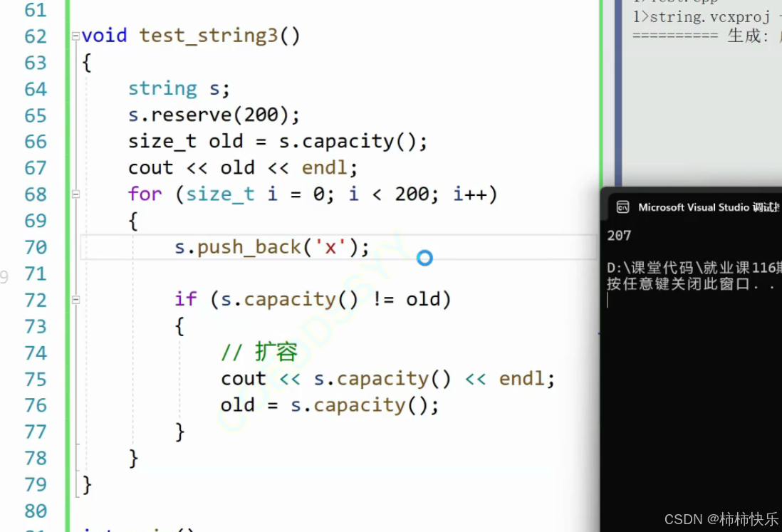Click s.capacity() != old condition
This screenshot has width=782, height=532.
pos(330,300)
